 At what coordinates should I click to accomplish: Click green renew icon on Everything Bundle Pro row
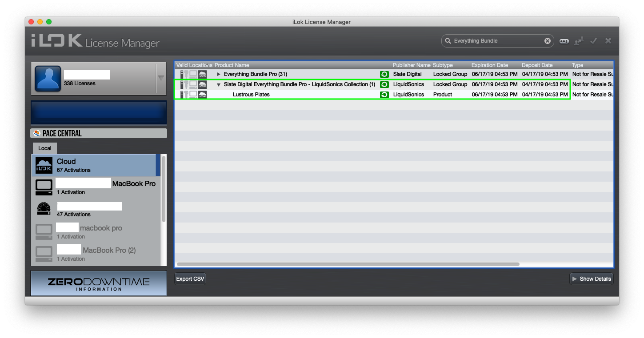pyautogui.click(x=384, y=74)
